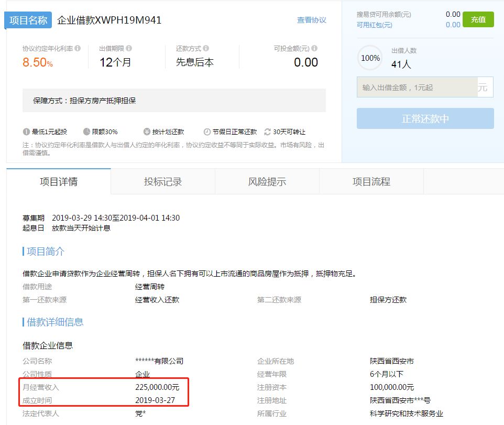The width and height of the screenshot is (504, 425).
Task: Click the 搜易贷可用余额(元) label
Action: (x=384, y=15)
